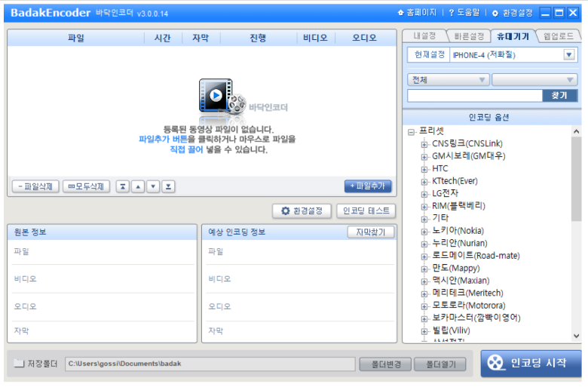The image size is (588, 387).
Task: Select the LG전자 tree label
Action: [x=445, y=193]
